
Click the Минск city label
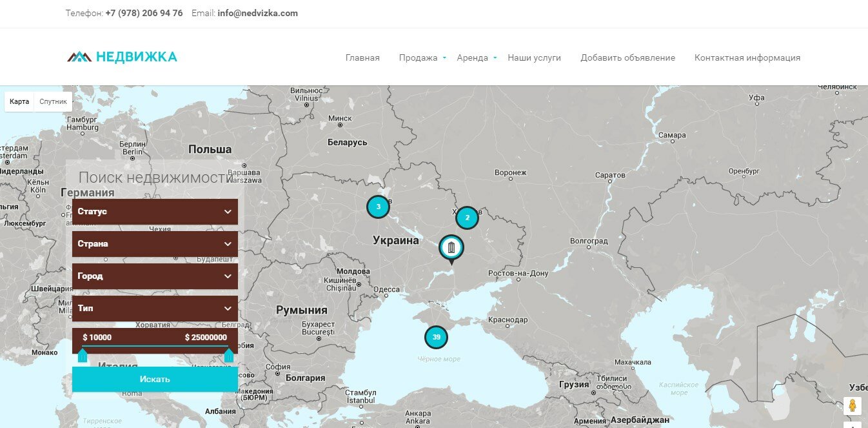click(340, 118)
